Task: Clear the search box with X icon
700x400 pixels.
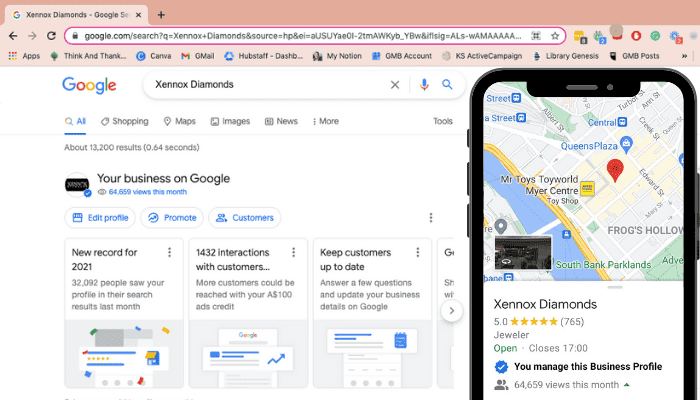Action: 395,85
